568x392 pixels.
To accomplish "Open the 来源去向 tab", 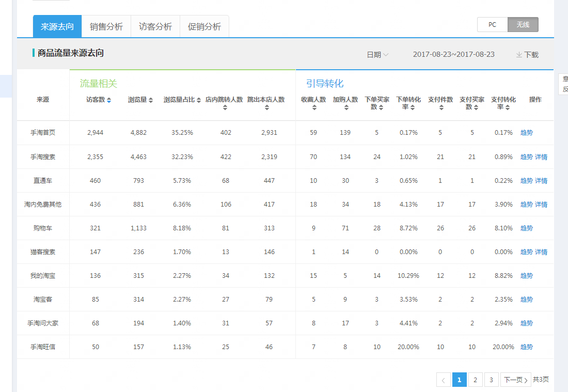I will pos(57,26).
